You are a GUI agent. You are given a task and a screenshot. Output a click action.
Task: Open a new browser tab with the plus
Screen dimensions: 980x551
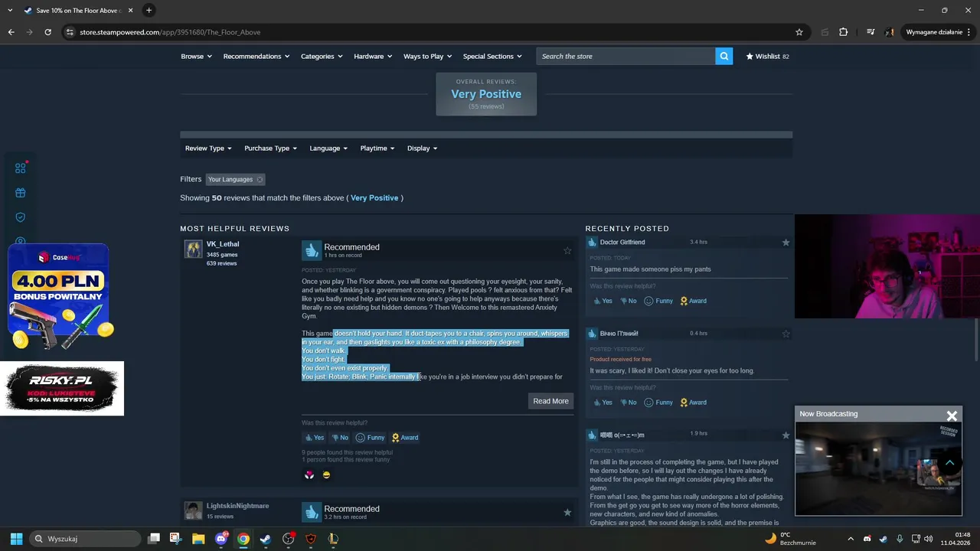click(x=149, y=10)
